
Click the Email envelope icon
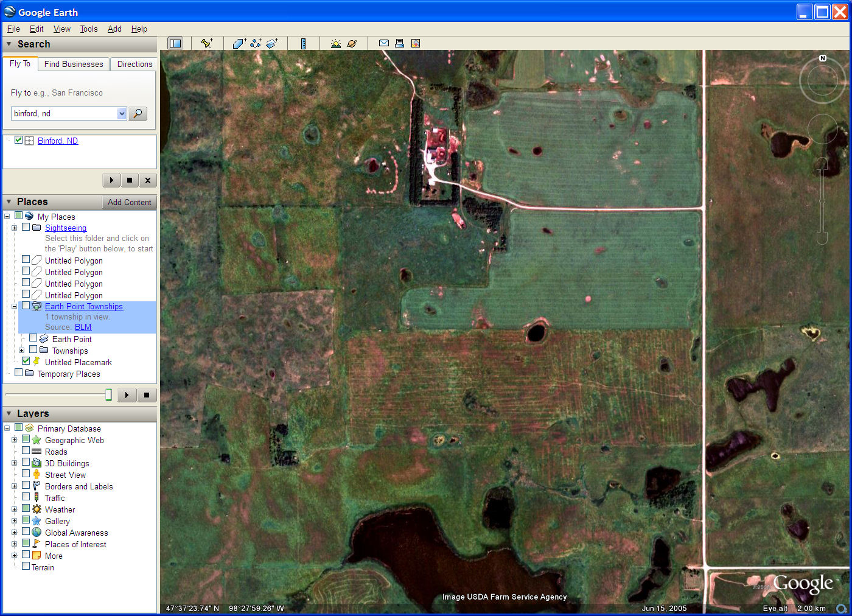click(x=384, y=43)
